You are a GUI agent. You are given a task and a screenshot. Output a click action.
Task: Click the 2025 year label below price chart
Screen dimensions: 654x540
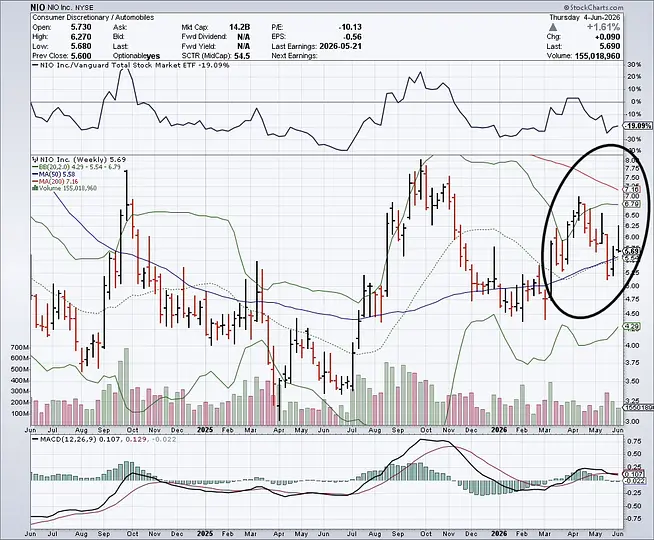pyautogui.click(x=205, y=429)
